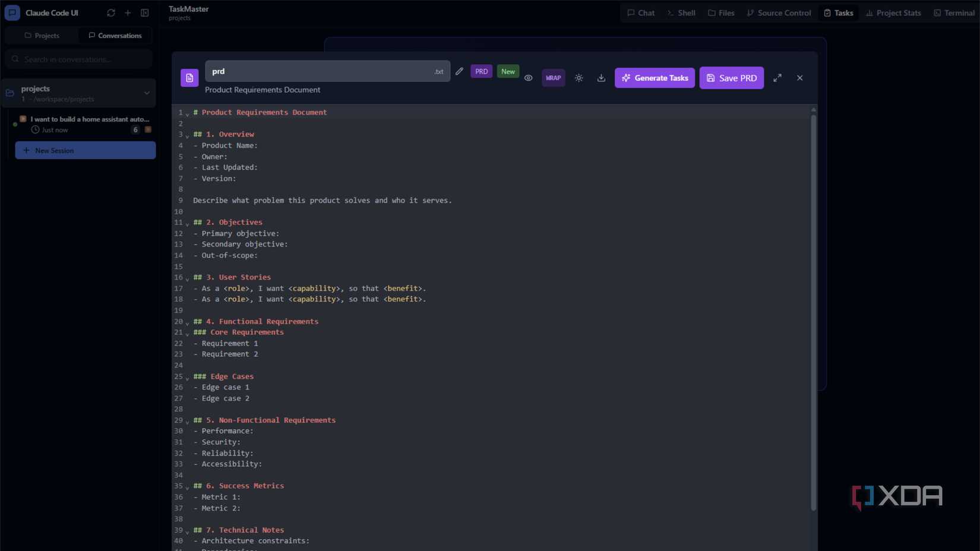Image resolution: width=980 pixels, height=551 pixels.
Task: Switch to Conversations sidebar tab
Action: [115, 36]
